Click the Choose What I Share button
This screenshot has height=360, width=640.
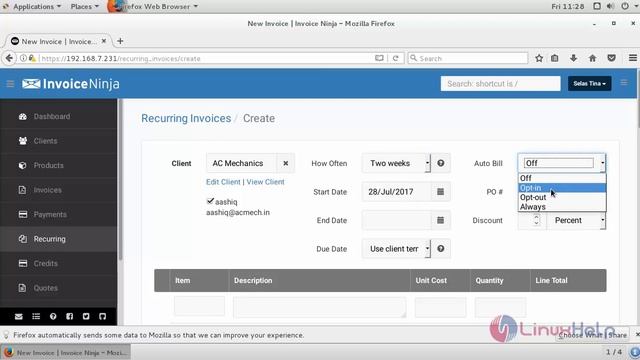coord(593,335)
